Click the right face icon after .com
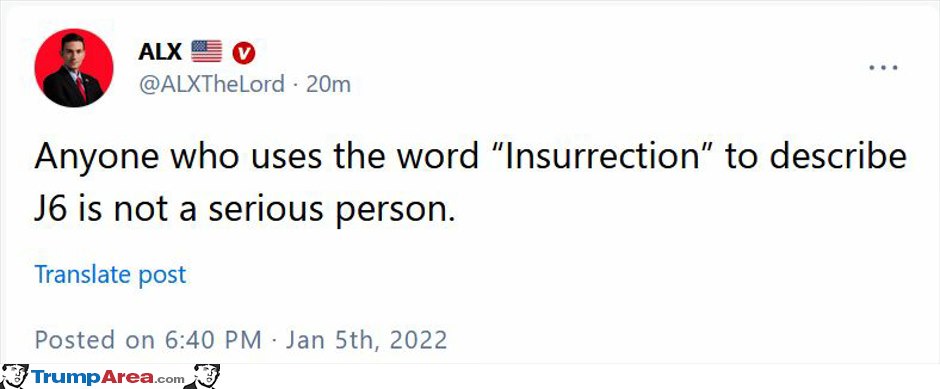940x389 pixels. (x=203, y=376)
